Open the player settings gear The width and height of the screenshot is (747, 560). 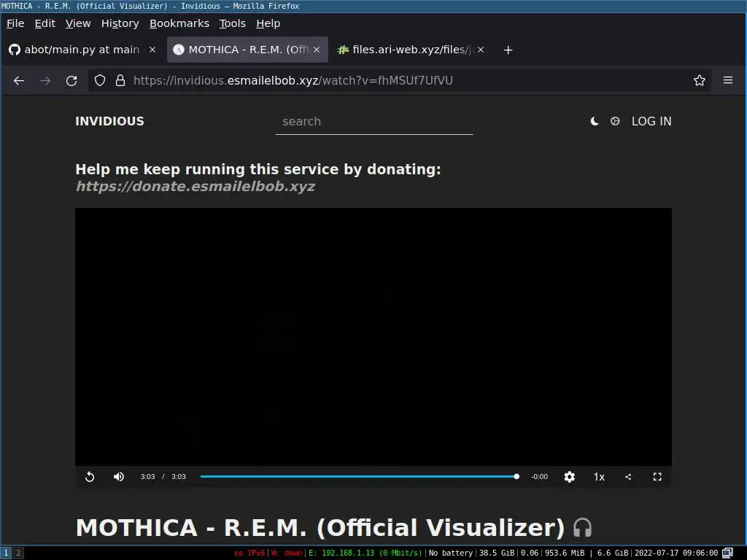point(569,477)
